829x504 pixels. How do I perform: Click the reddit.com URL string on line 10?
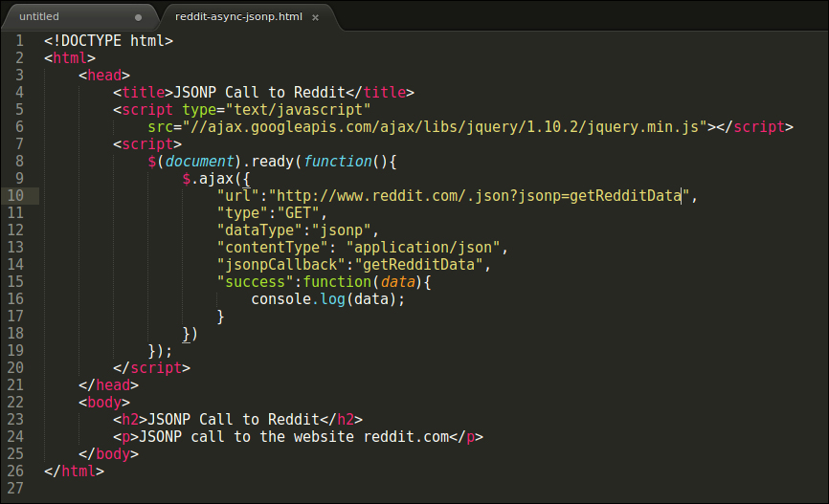(x=479, y=195)
